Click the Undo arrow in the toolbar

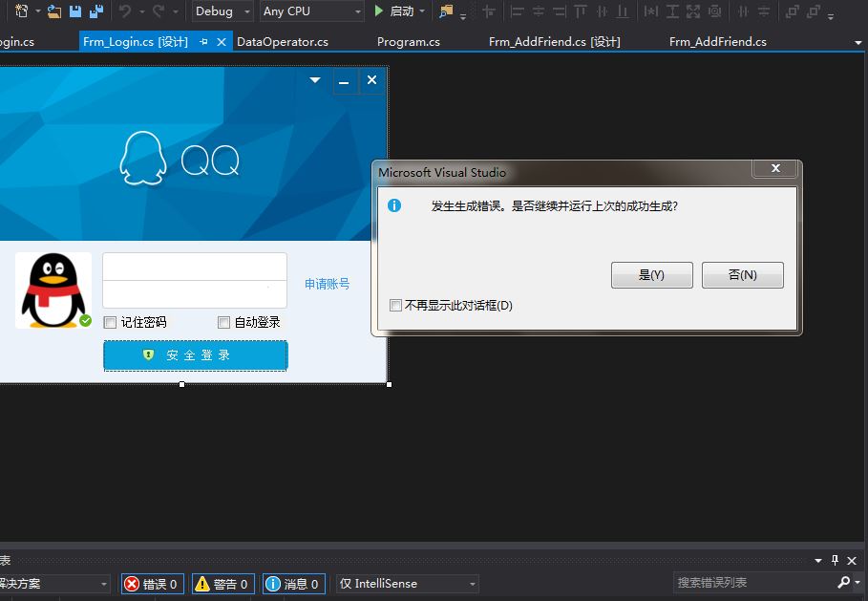click(x=125, y=11)
